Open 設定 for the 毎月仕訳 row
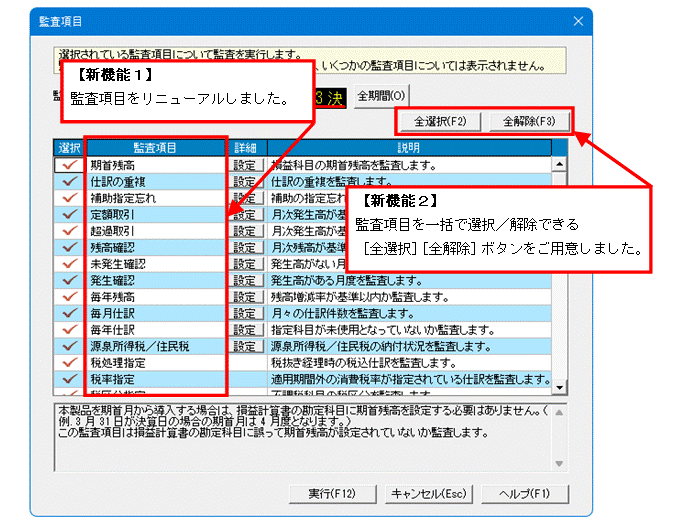The image size is (682, 526). coord(246,313)
